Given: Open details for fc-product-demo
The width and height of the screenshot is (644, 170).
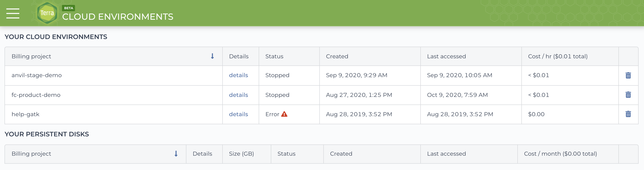Looking at the screenshot, I should [238, 95].
